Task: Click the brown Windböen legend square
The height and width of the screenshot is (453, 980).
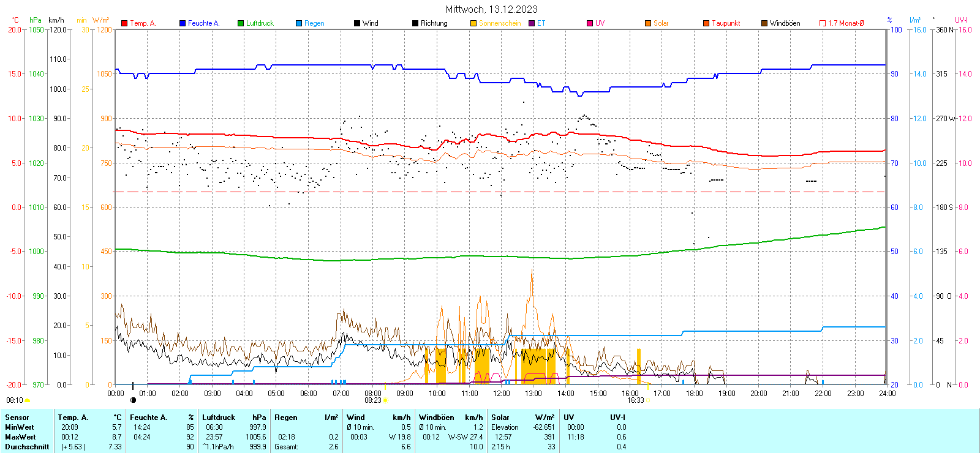Action: (764, 23)
